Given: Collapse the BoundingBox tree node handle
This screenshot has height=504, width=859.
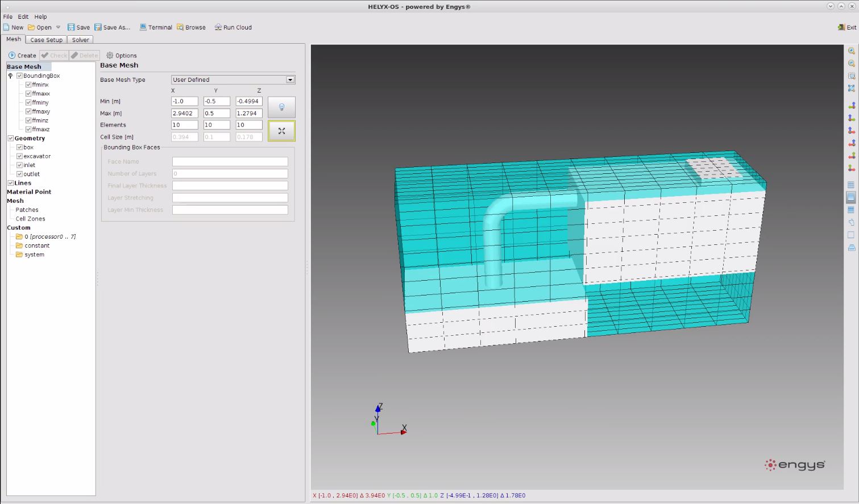Looking at the screenshot, I should [x=10, y=76].
